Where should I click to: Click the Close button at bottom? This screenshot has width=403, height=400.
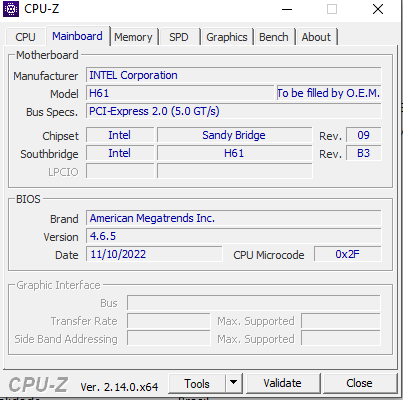click(359, 383)
